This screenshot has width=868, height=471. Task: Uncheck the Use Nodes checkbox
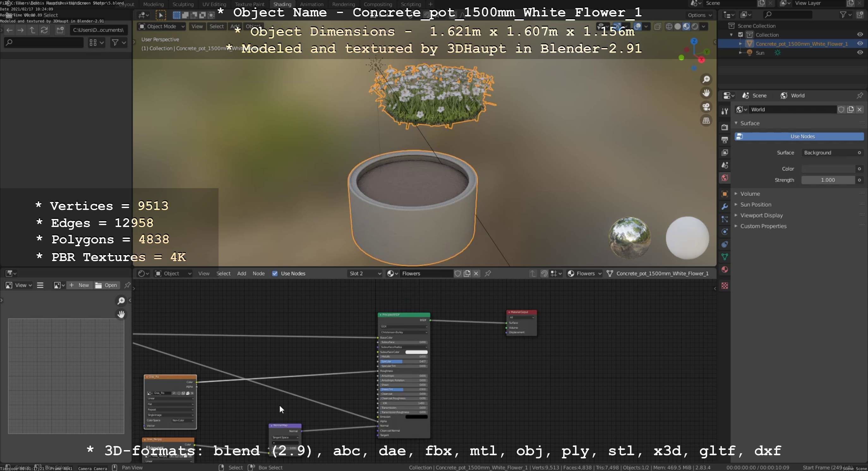(x=275, y=273)
